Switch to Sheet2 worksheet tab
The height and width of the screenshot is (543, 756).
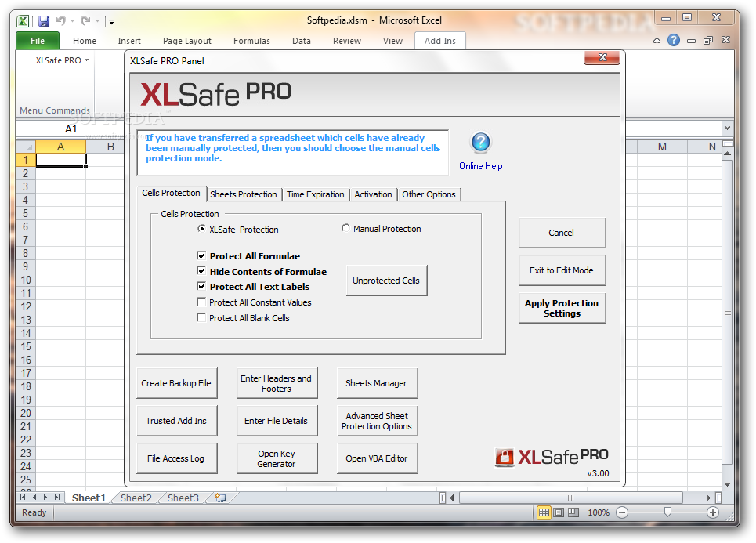click(x=136, y=498)
